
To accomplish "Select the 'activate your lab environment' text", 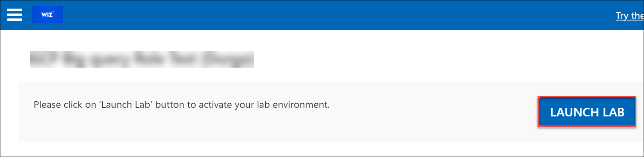I will (x=264, y=105).
